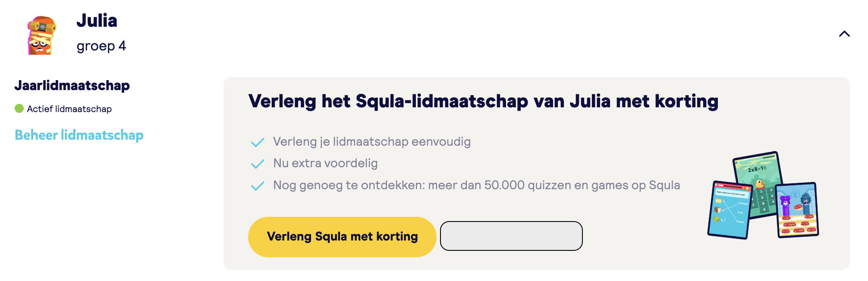Click the green active membership status dot

coord(19,109)
